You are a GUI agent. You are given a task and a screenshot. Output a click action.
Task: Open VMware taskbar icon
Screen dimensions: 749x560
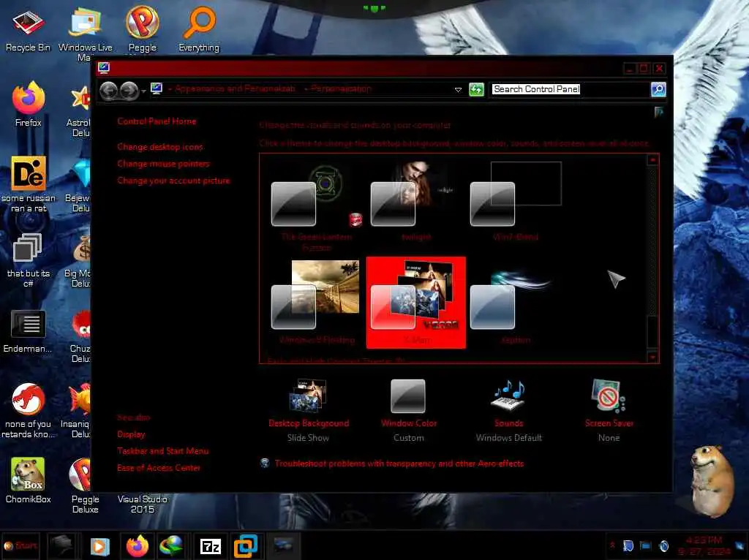[x=246, y=545]
